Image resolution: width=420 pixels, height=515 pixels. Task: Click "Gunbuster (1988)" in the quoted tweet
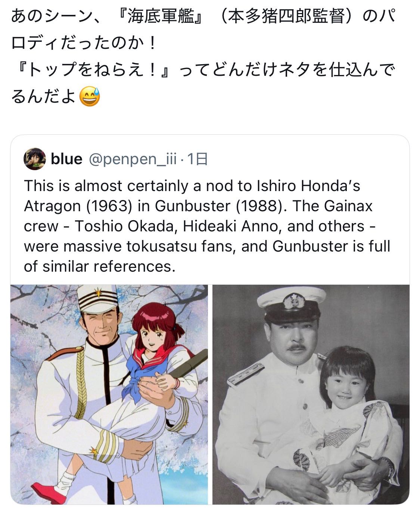coord(219,206)
